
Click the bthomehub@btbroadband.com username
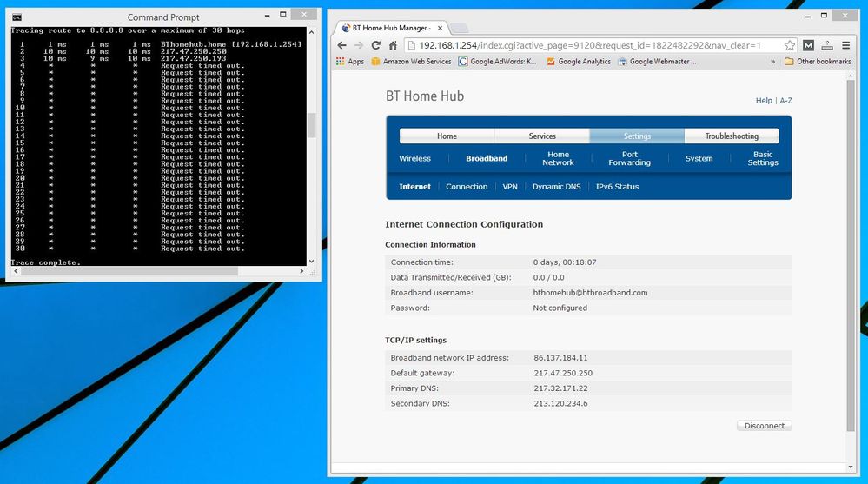click(590, 292)
